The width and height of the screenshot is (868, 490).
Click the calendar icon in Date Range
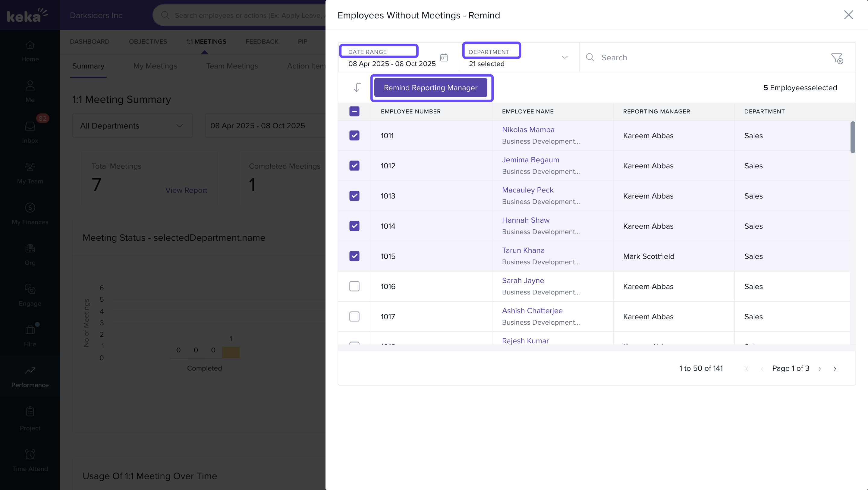(x=444, y=57)
